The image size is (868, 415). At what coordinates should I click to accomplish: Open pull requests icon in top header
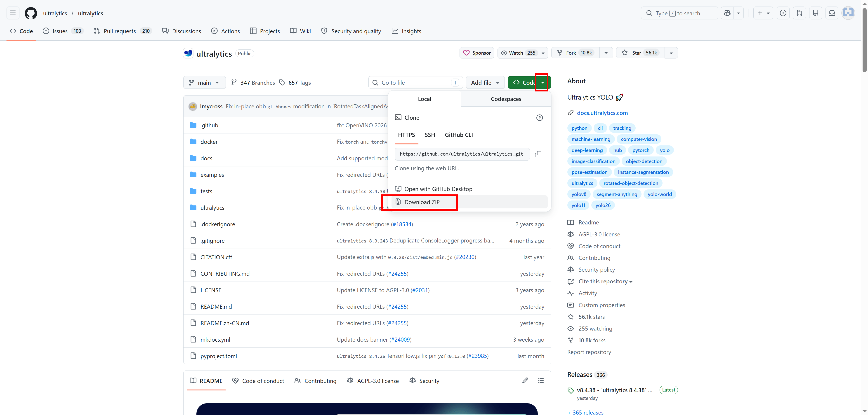(x=799, y=13)
